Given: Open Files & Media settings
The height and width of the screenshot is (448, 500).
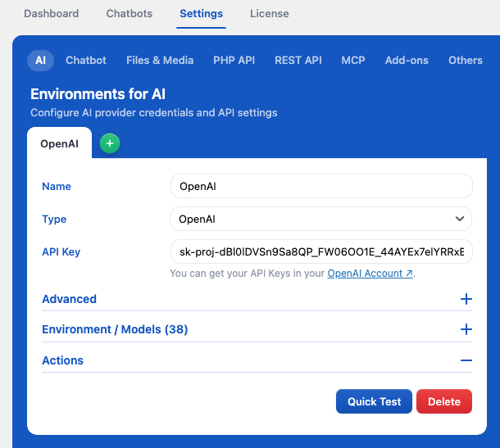Looking at the screenshot, I should (160, 61).
